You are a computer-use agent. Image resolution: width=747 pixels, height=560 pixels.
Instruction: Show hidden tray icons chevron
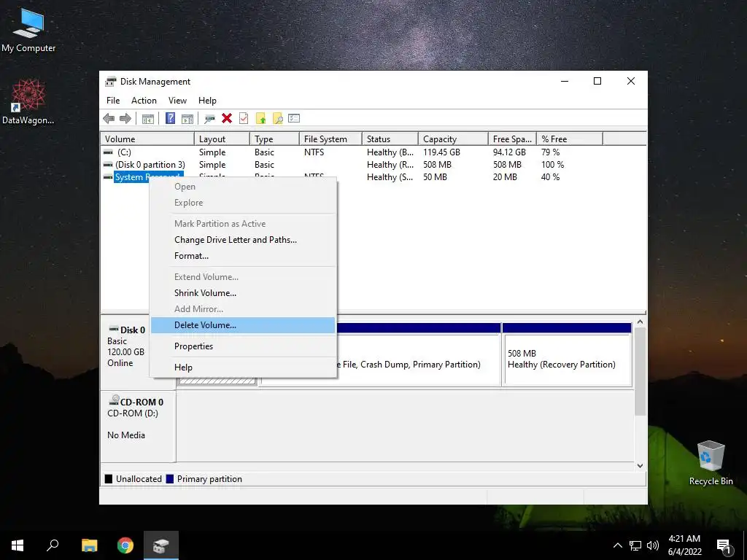click(617, 545)
